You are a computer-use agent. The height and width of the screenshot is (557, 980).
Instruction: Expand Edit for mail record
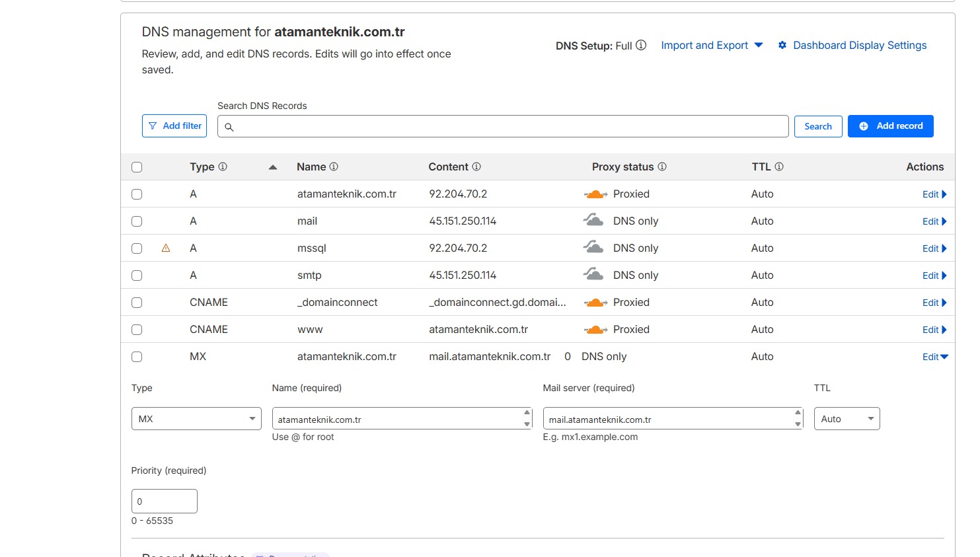point(934,221)
